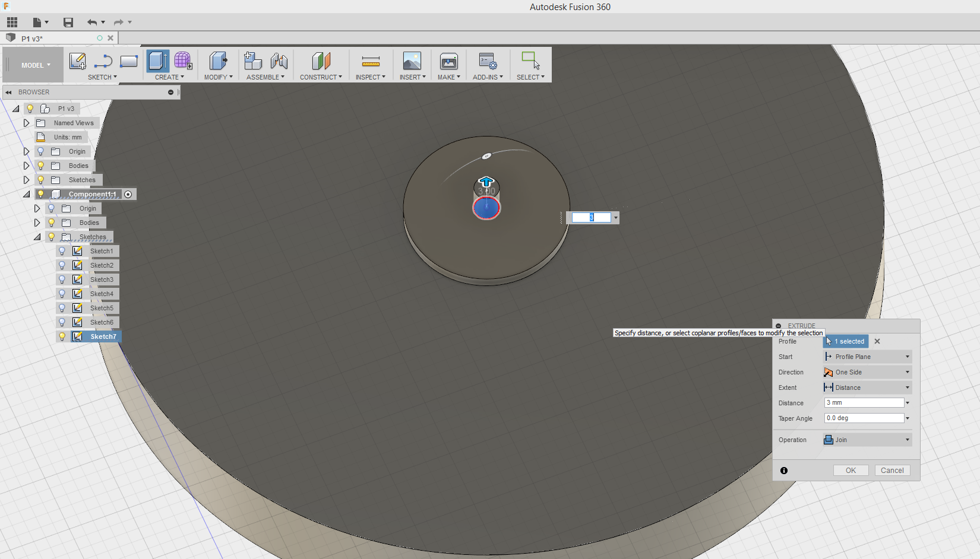Screen dimensions: 980x559
Task: Click the 3D Print make icon
Action: point(449,61)
